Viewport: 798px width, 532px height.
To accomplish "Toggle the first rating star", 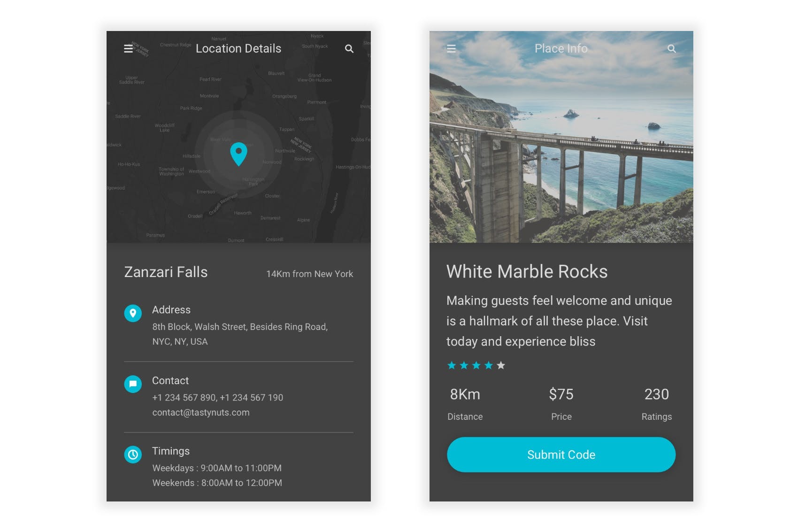I will click(451, 365).
